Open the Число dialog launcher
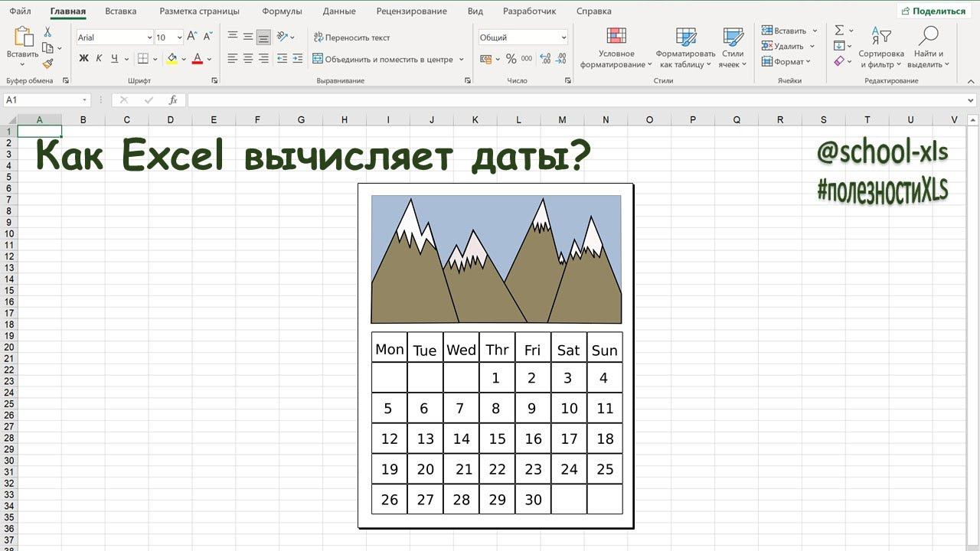980x551 pixels. 567,80
